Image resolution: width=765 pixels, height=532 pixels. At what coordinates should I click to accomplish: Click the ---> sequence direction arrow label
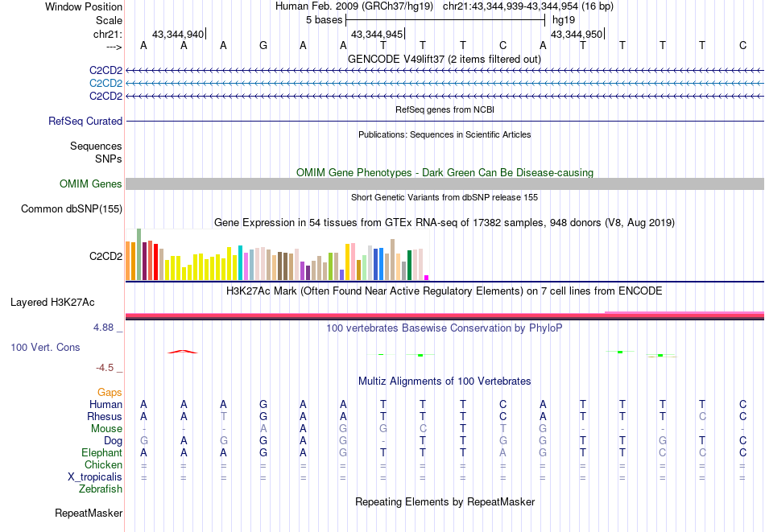[114, 47]
